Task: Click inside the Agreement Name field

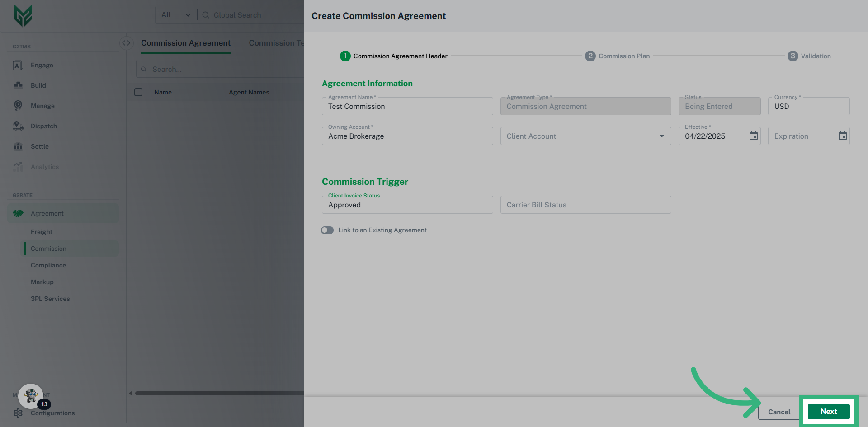Action: pyautogui.click(x=407, y=107)
